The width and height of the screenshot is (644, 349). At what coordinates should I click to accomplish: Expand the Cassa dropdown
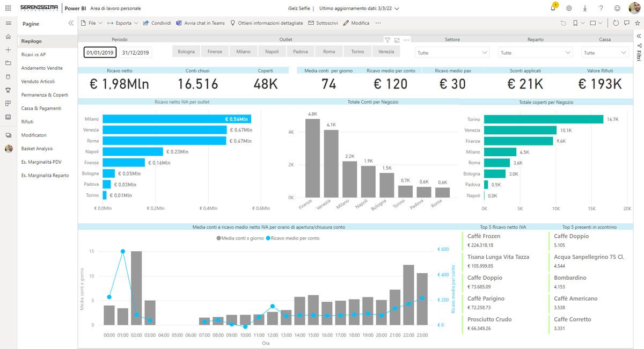(x=604, y=53)
